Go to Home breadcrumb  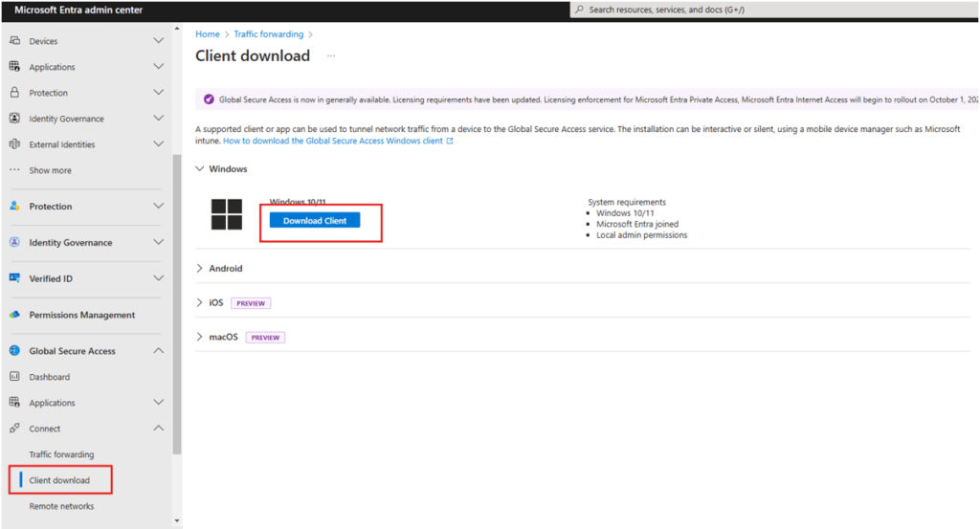tap(208, 34)
